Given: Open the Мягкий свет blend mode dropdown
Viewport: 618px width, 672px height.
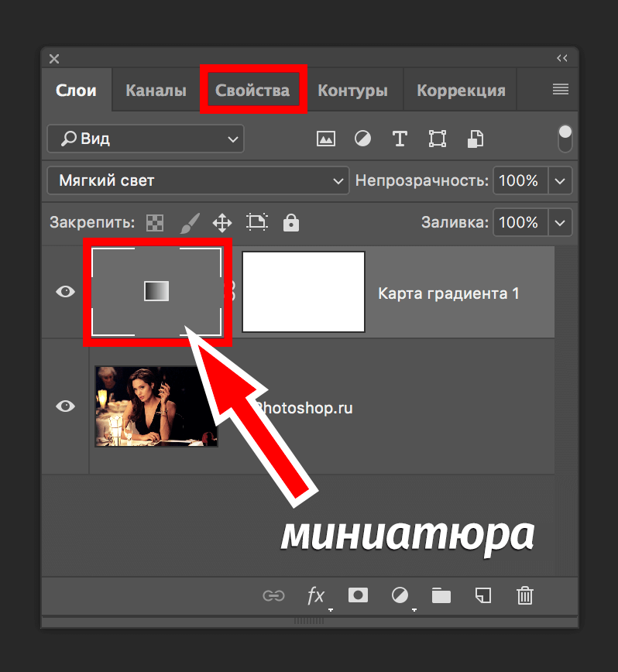Looking at the screenshot, I should click(198, 180).
